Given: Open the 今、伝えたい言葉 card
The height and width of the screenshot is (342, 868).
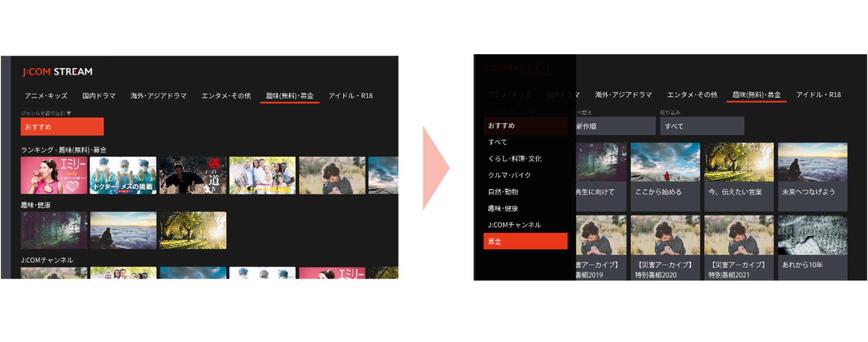Looking at the screenshot, I should click(739, 177).
